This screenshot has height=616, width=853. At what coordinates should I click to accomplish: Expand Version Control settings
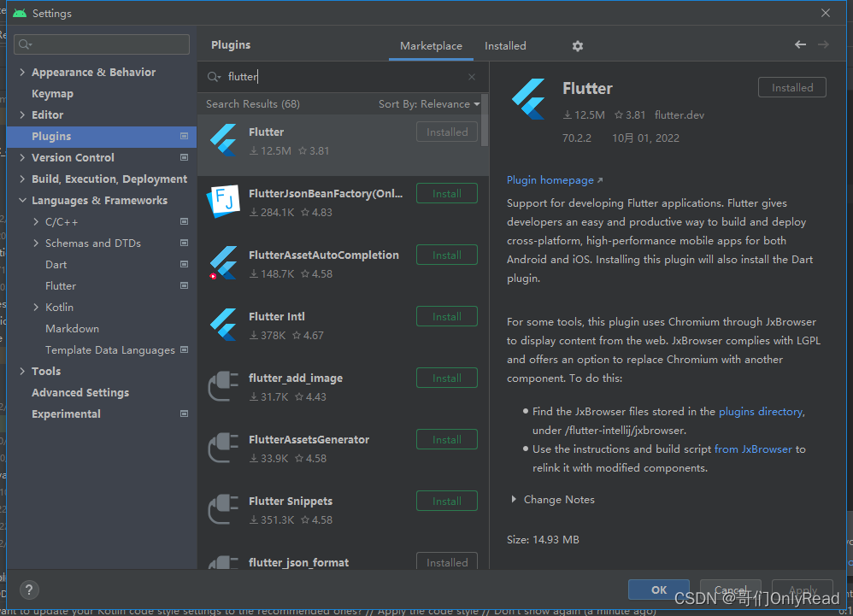[22, 157]
